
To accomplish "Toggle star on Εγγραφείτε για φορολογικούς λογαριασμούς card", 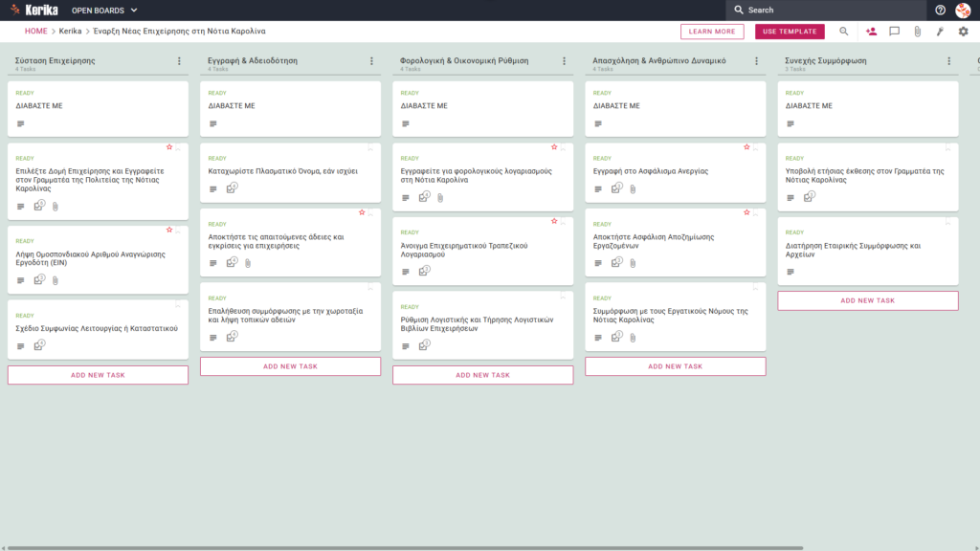I will click(554, 147).
